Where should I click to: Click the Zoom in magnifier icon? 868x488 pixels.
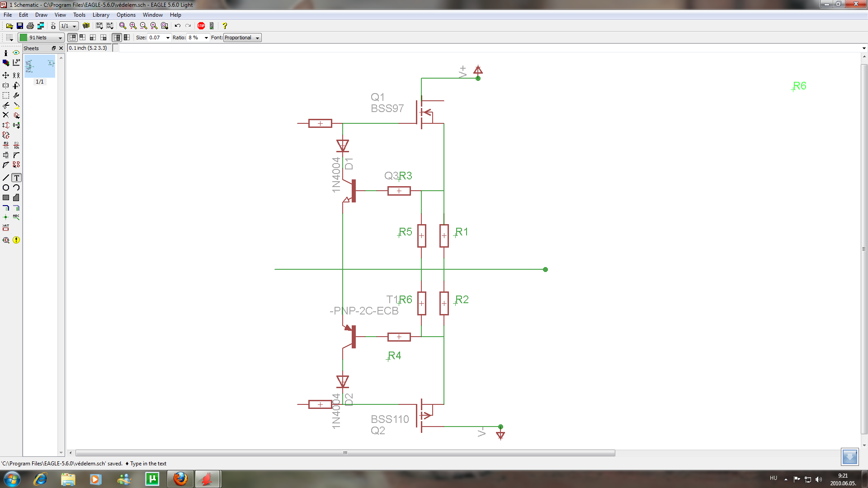[133, 26]
